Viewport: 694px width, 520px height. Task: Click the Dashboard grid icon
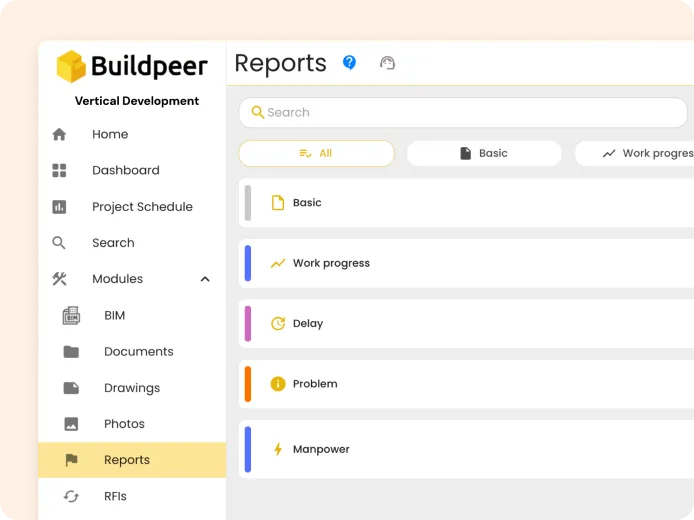[x=59, y=170]
